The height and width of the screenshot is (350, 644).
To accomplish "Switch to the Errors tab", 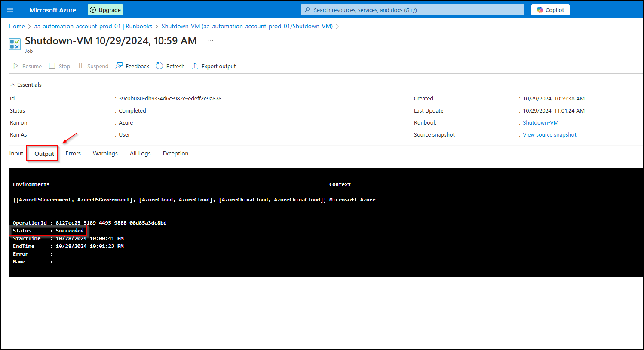I will (x=73, y=154).
